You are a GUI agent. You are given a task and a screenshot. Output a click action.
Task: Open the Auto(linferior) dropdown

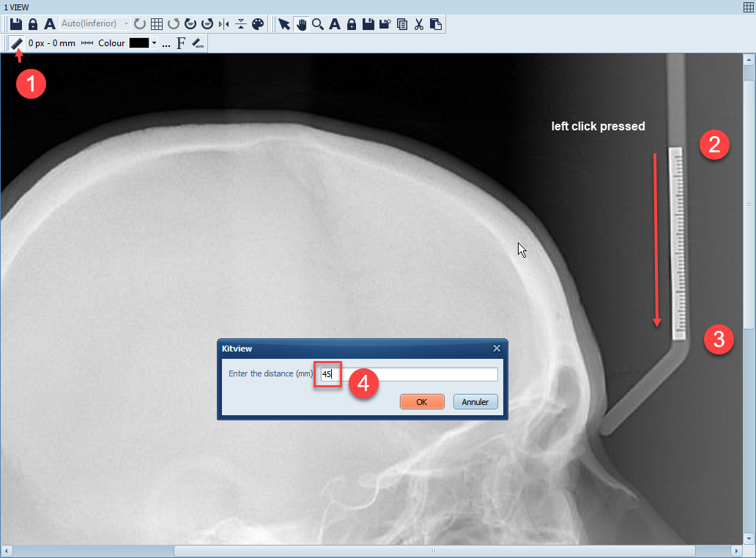coord(95,24)
